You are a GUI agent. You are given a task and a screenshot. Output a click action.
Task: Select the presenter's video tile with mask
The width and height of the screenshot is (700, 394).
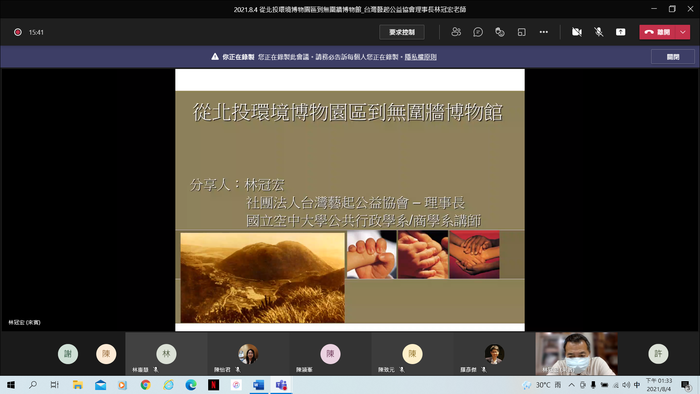pyautogui.click(x=576, y=353)
